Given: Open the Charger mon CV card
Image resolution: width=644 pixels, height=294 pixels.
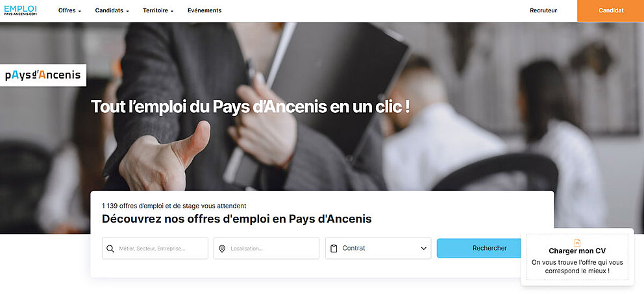Looking at the screenshot, I should (x=577, y=257).
